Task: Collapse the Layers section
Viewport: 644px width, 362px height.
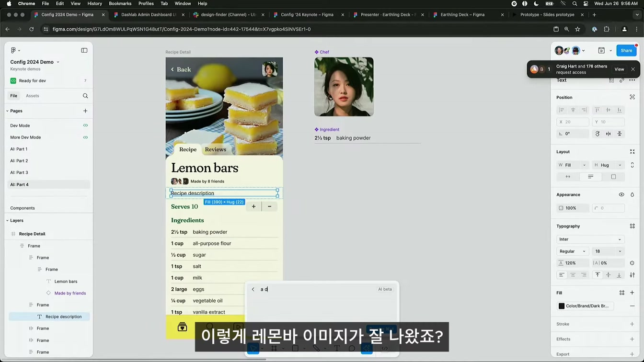Action: 8,220
